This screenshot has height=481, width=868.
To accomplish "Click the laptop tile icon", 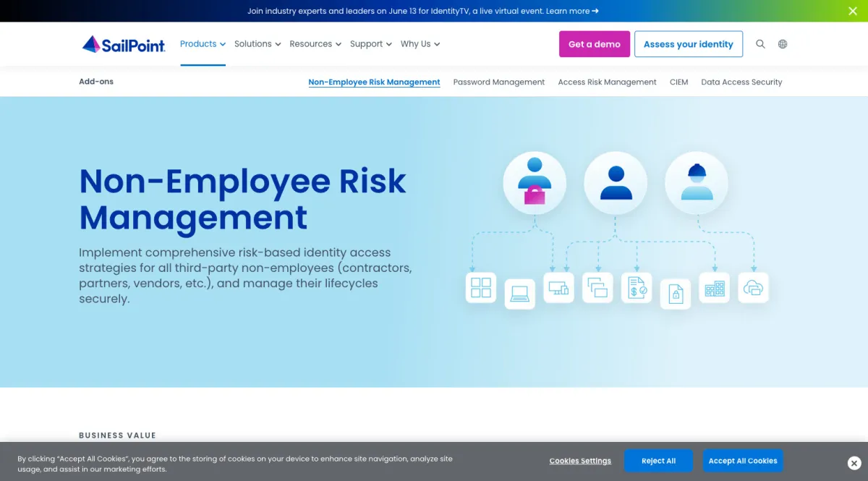I will pyautogui.click(x=520, y=294).
